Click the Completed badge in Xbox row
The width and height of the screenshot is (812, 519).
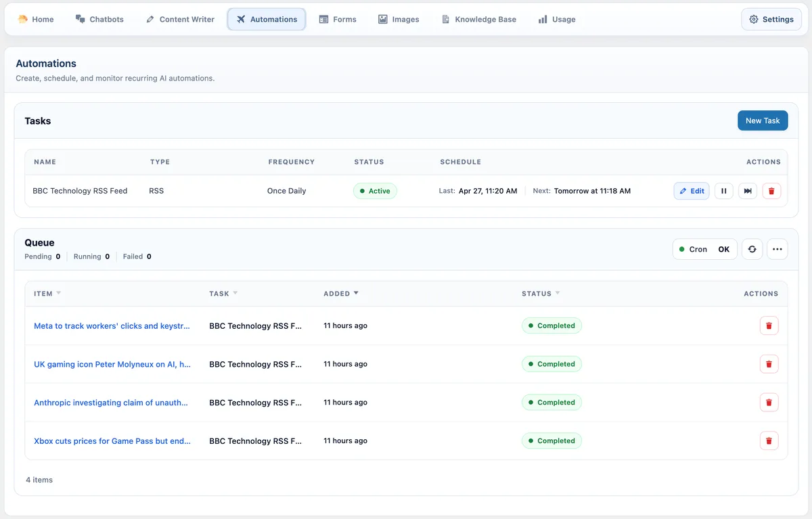[x=551, y=441]
